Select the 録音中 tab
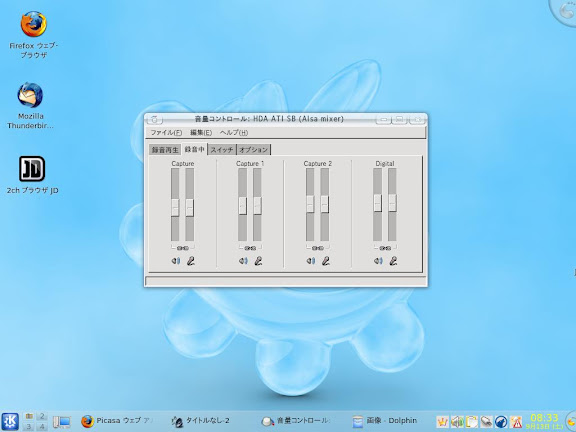Viewport: 576px width, 432px height. point(195,149)
